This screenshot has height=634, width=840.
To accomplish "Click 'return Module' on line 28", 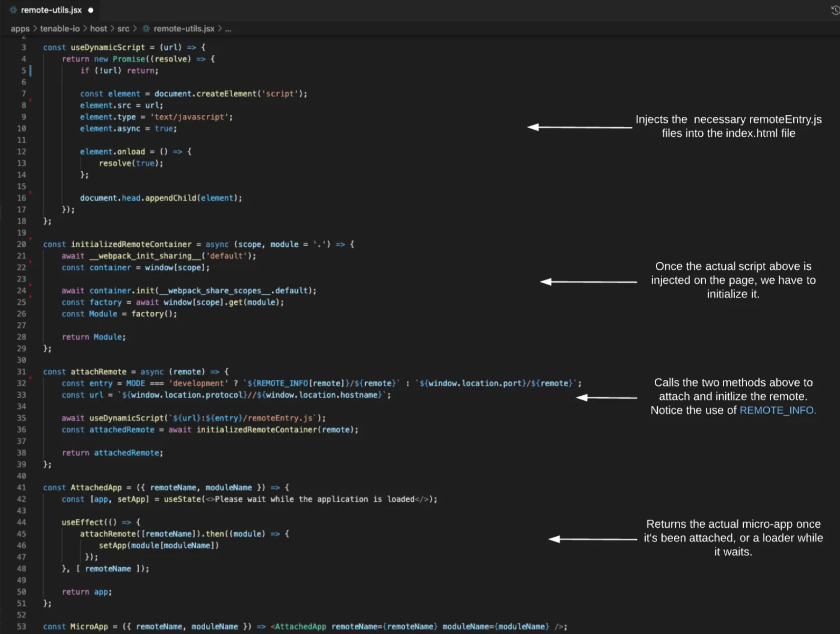I will coord(92,337).
